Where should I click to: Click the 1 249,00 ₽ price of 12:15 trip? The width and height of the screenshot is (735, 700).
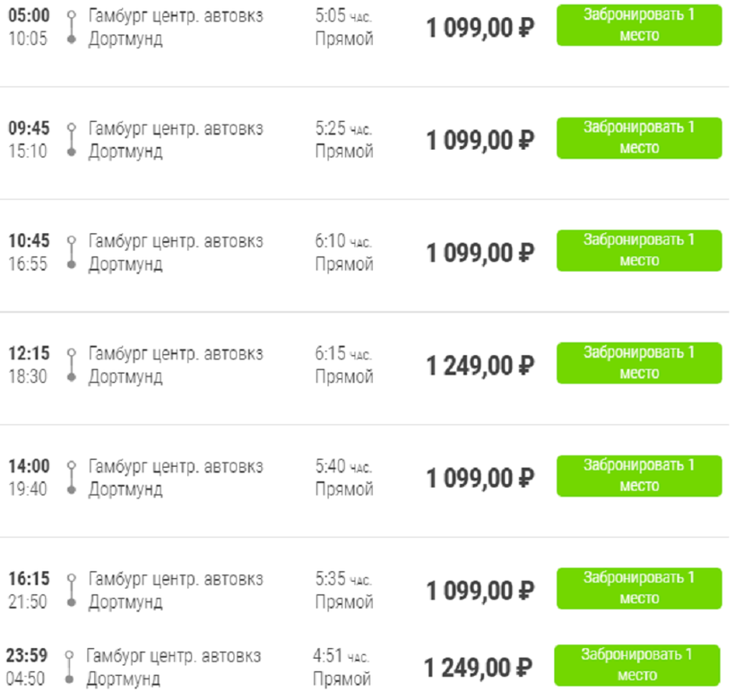pyautogui.click(x=480, y=366)
